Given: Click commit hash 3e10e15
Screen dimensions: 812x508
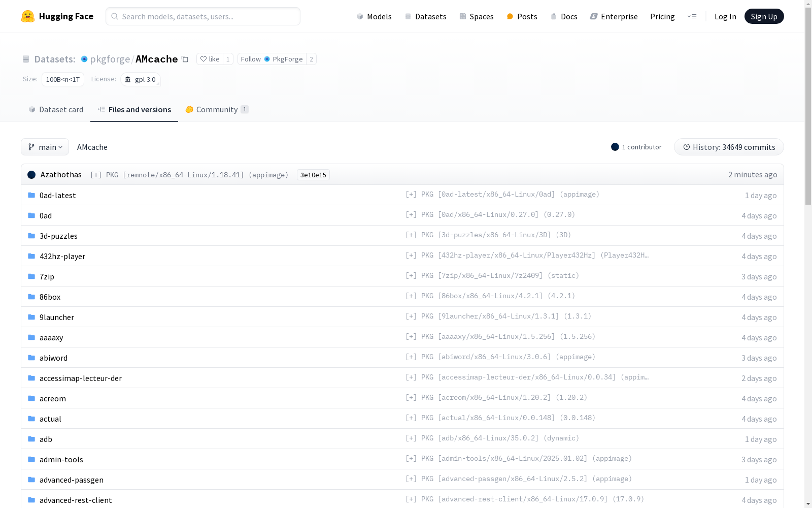Looking at the screenshot, I should 313,175.
